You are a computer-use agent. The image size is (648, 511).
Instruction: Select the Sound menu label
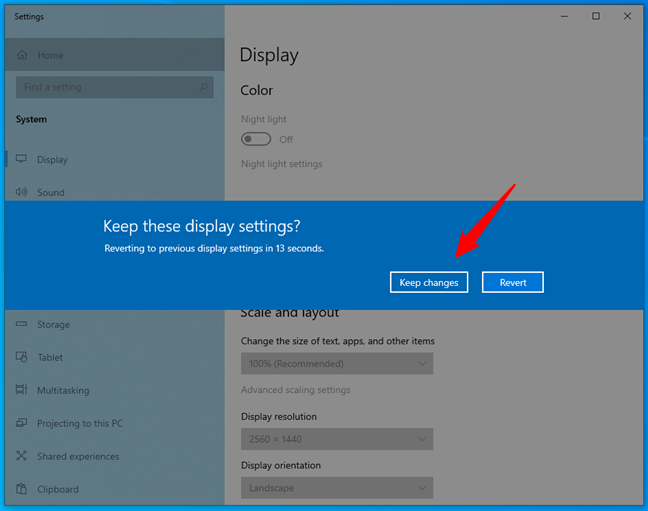[x=50, y=193]
